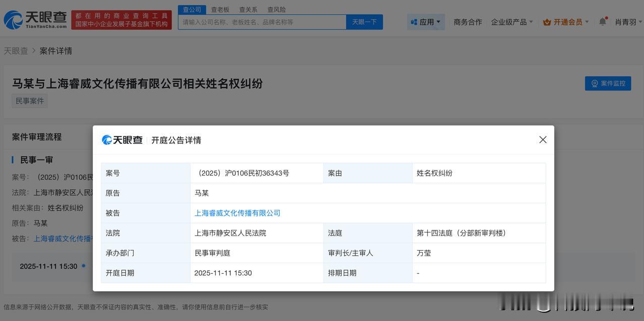Click the 相关案由 姓名权纠纷 line behind dialog
The width and height of the screenshot is (644, 321).
click(48, 208)
